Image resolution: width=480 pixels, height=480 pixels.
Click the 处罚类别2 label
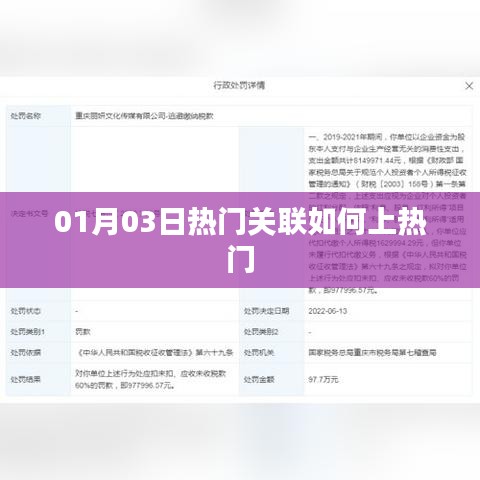tap(261, 332)
